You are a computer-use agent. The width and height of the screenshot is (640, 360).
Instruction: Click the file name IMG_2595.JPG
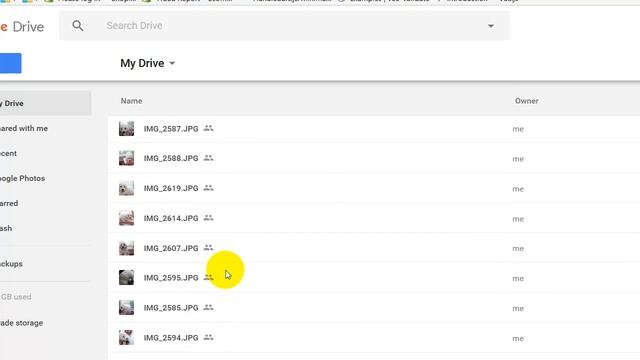click(x=171, y=278)
